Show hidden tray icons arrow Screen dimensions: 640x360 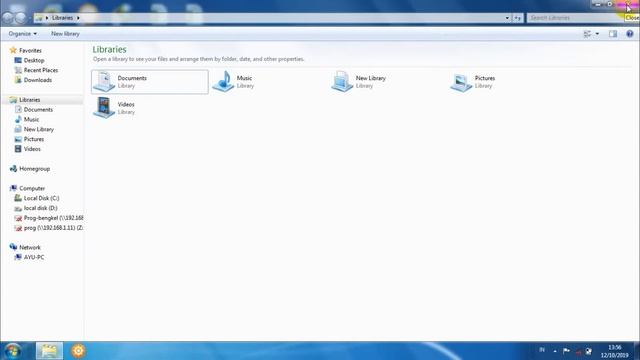coord(555,351)
